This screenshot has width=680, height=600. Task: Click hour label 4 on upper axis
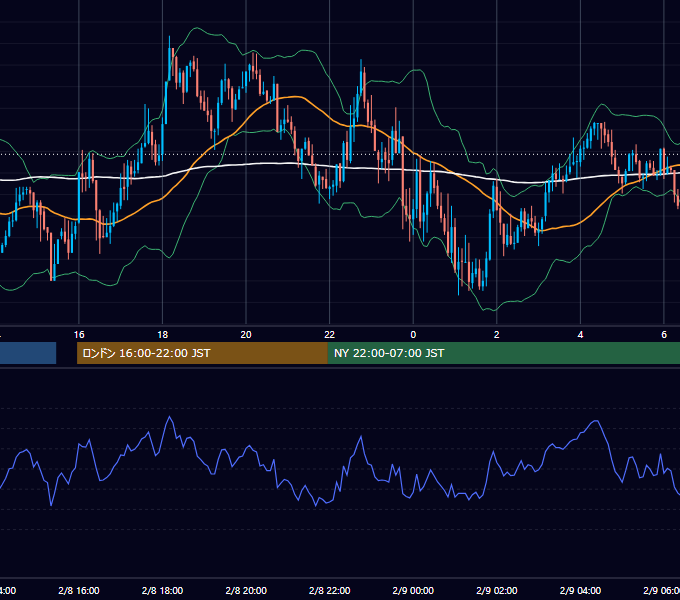pos(580,335)
